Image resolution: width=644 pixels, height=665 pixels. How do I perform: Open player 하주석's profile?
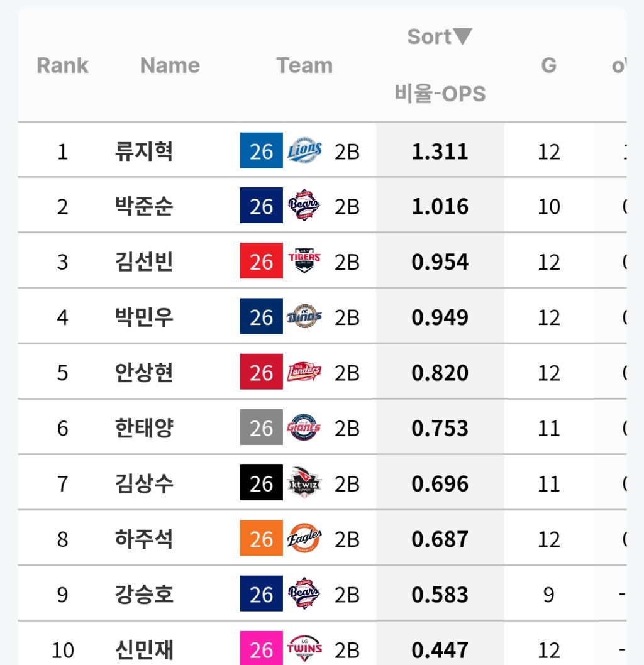(x=144, y=539)
